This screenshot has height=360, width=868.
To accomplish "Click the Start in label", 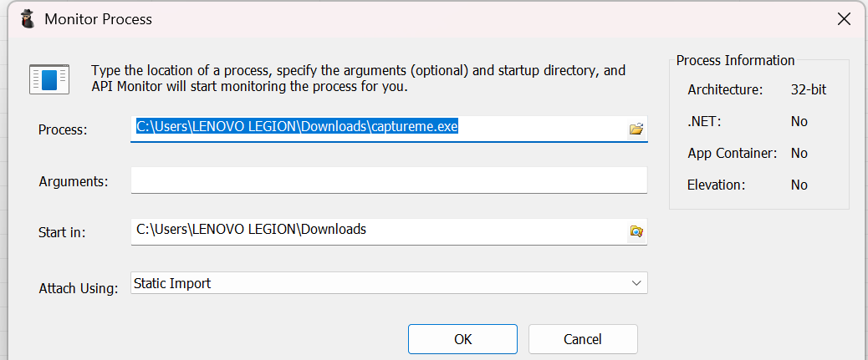I will (x=63, y=233).
